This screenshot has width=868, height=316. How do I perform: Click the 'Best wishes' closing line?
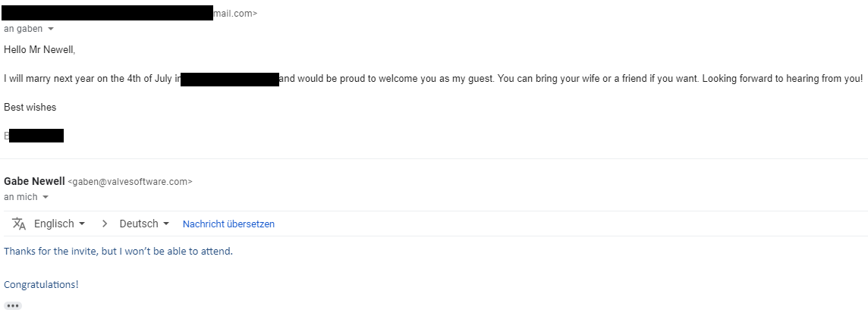click(30, 108)
